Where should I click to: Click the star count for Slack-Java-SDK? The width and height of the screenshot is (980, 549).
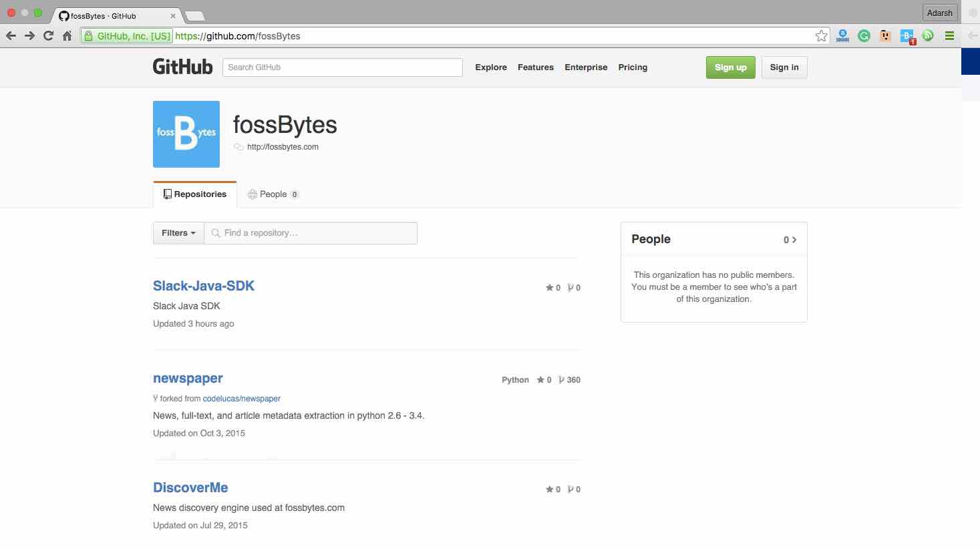(553, 288)
